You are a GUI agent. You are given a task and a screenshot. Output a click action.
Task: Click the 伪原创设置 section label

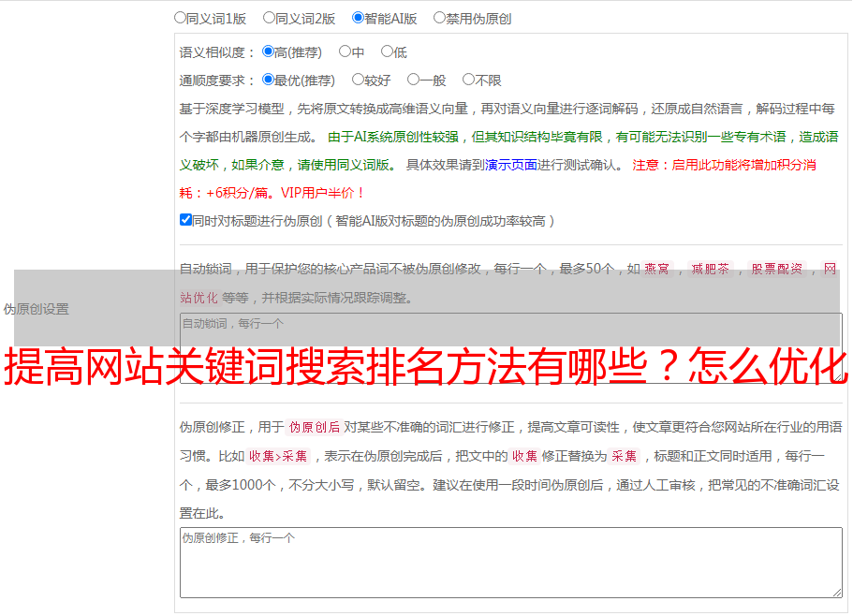tap(36, 309)
